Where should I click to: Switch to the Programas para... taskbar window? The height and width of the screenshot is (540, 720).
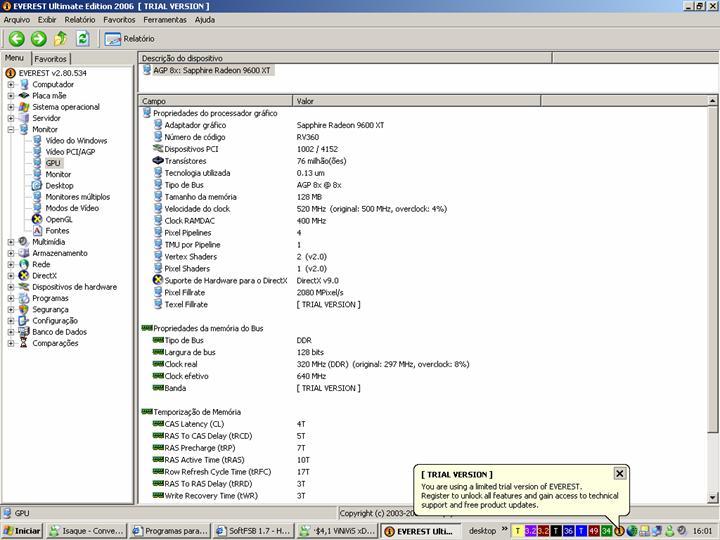[170, 531]
